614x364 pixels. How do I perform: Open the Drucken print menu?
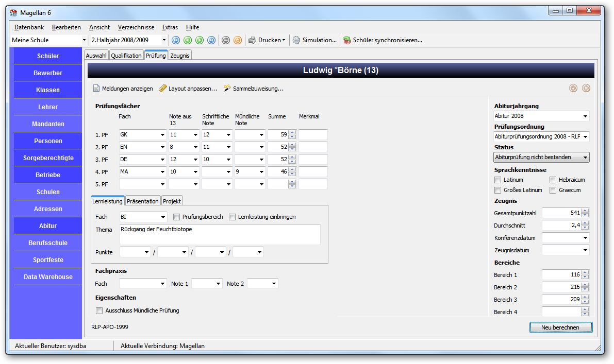pos(267,40)
